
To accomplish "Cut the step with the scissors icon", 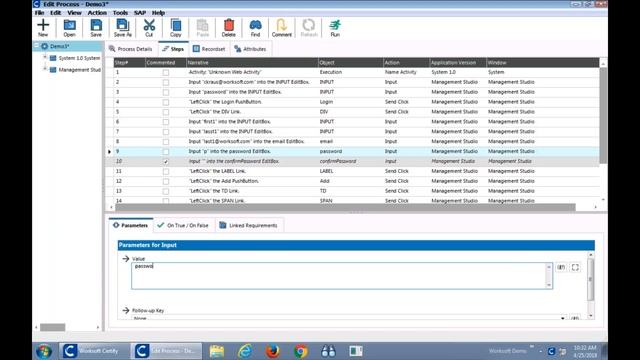I will 149,28.
